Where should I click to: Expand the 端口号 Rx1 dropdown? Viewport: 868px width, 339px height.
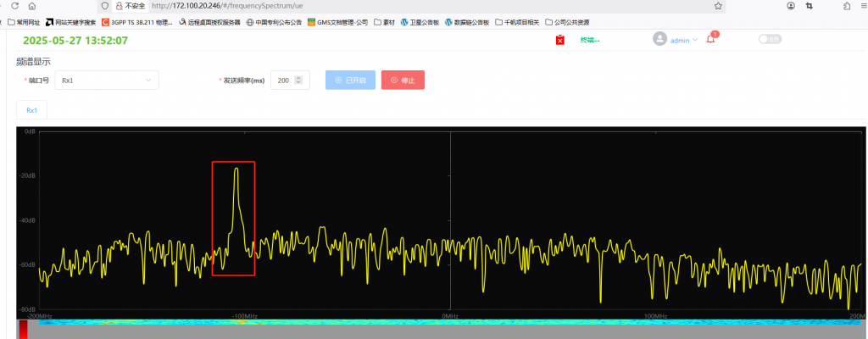pyautogui.click(x=107, y=81)
